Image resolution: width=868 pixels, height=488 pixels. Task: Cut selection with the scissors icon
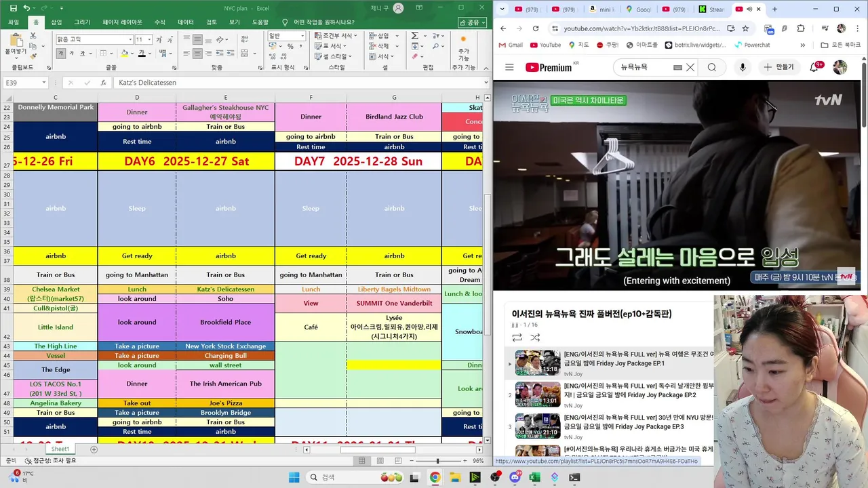tap(33, 36)
